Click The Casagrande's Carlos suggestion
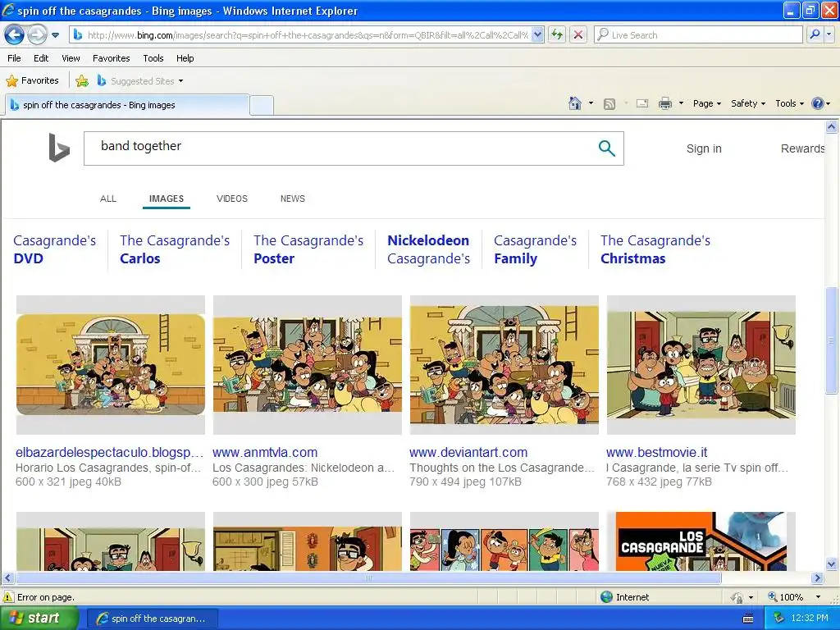The image size is (840, 630). click(175, 249)
